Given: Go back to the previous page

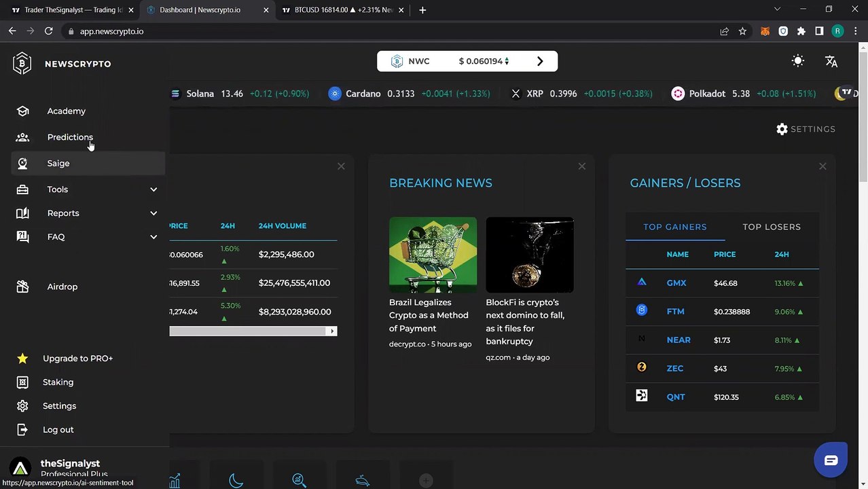Looking at the screenshot, I should (12, 31).
